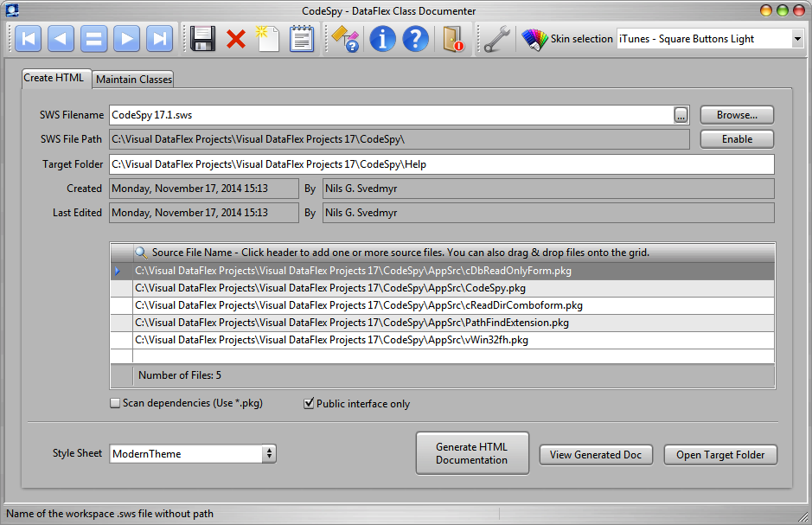Switch to the Create HTML tab
The height and width of the screenshot is (525, 812).
click(x=54, y=78)
